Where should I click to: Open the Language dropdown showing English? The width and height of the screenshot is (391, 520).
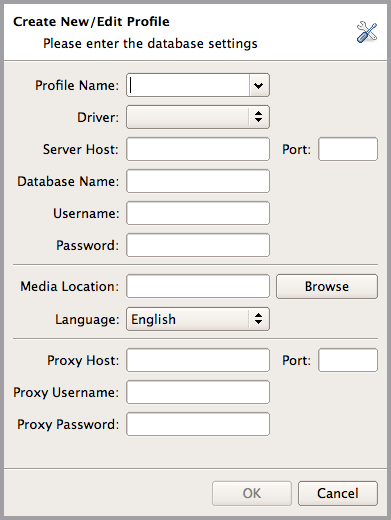point(198,319)
